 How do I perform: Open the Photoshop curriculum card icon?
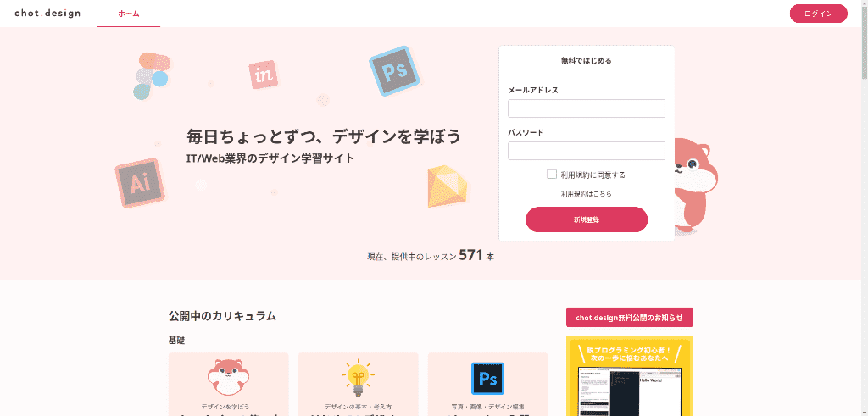487,378
